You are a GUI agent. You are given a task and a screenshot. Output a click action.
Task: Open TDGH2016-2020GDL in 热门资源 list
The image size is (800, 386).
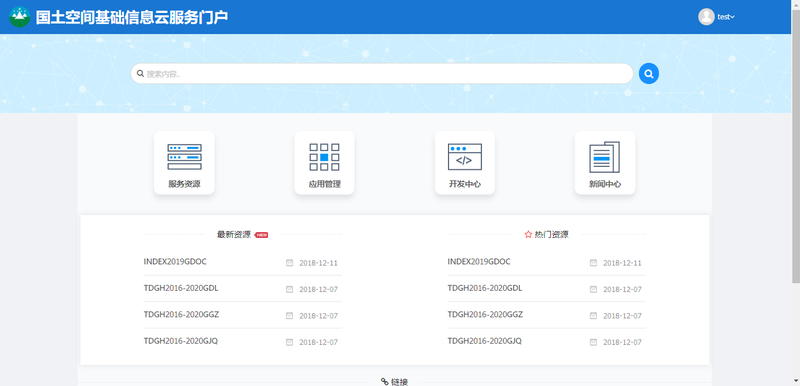coord(485,288)
